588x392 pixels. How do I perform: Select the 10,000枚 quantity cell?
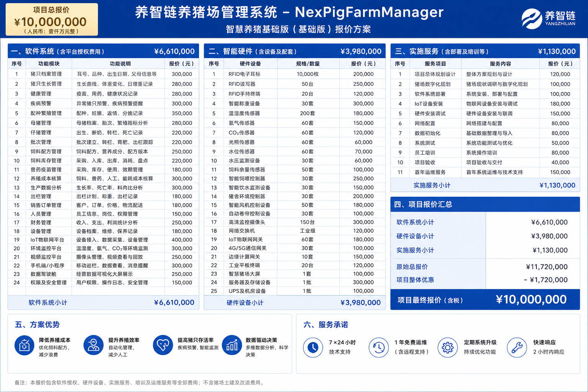tap(308, 74)
